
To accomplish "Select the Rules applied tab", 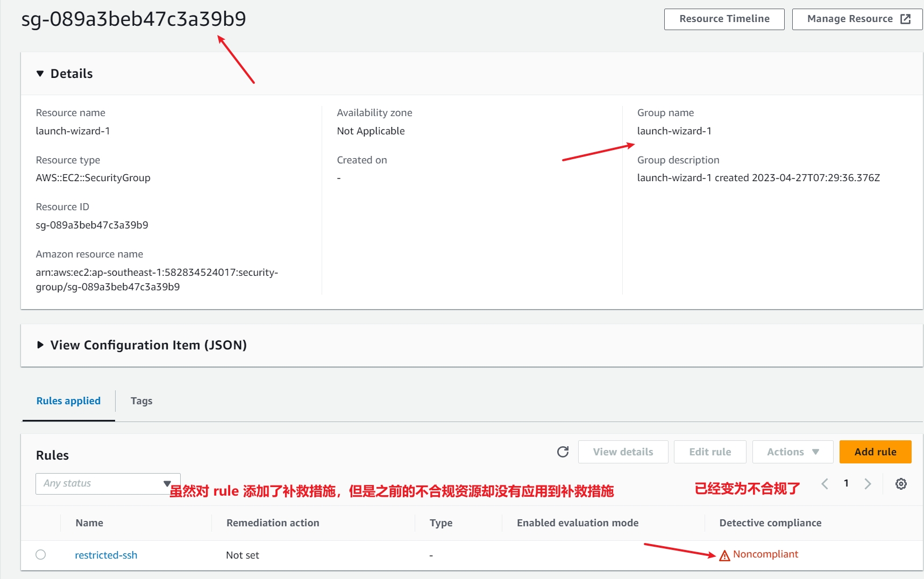I will [x=68, y=401].
